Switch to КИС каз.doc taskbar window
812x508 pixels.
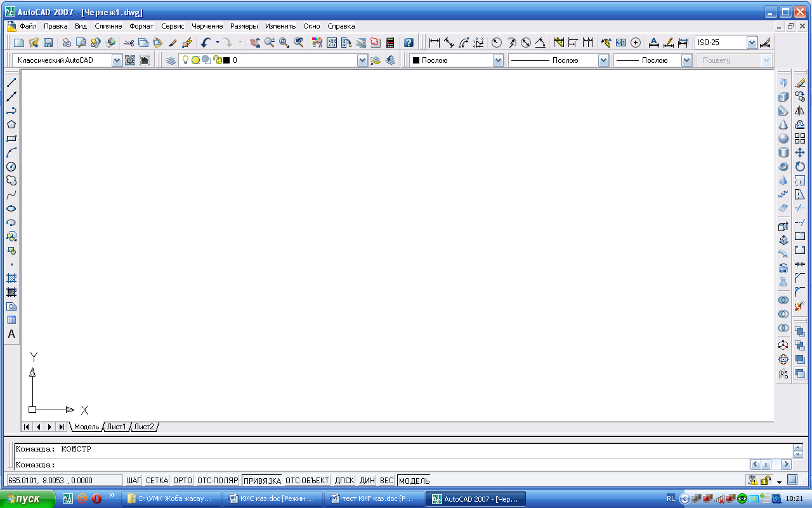point(273,498)
